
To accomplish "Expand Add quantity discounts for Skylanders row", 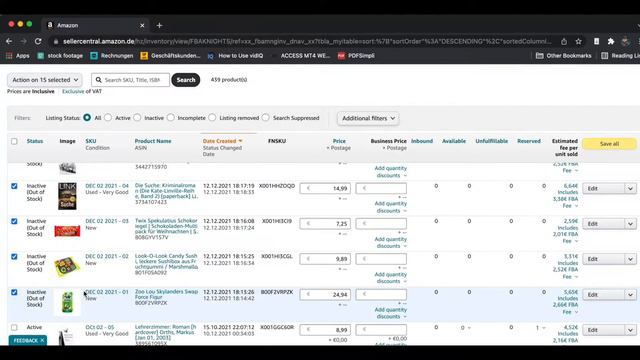I will point(391,313).
